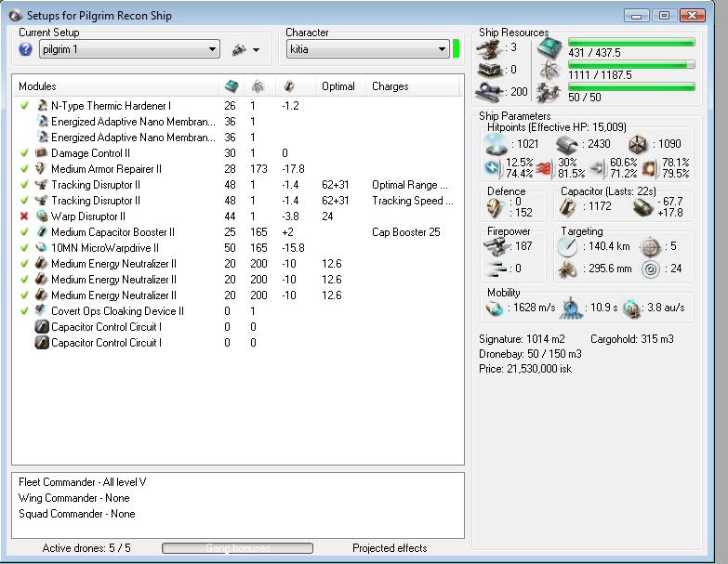Viewport: 728px width, 564px height.
Task: Click the Dronebay: 50 / 150 m3 text
Action: (x=530, y=354)
